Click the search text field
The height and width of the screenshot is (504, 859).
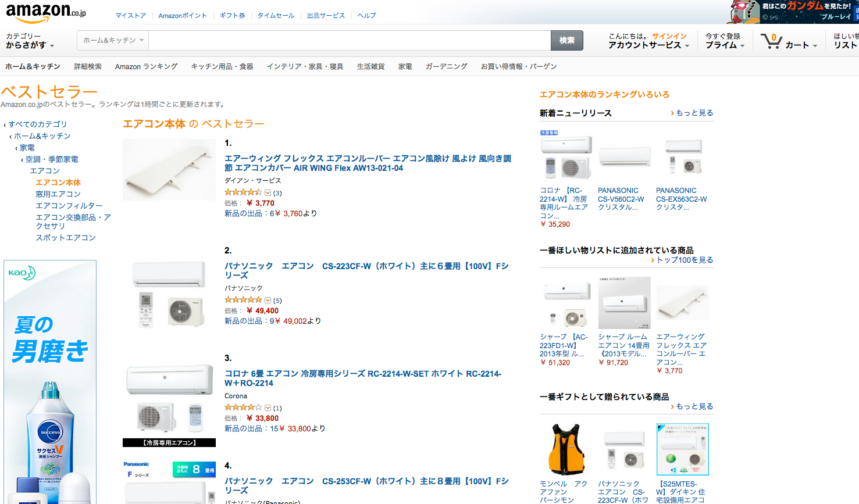tap(350, 41)
